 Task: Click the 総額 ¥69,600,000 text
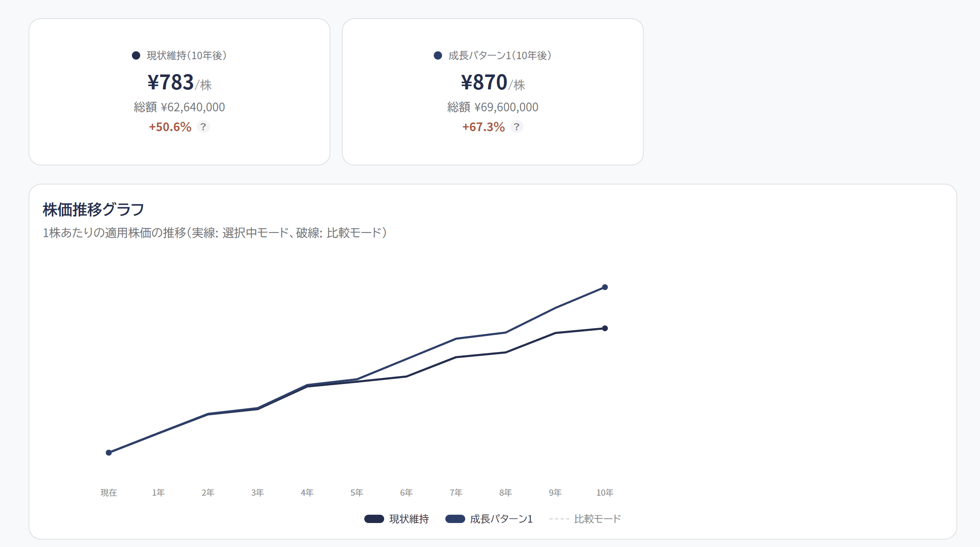[493, 107]
